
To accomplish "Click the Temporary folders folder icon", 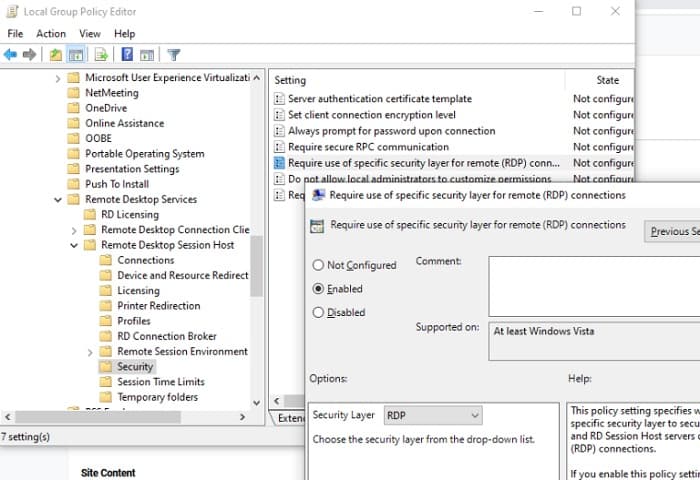I will pyautogui.click(x=106, y=397).
